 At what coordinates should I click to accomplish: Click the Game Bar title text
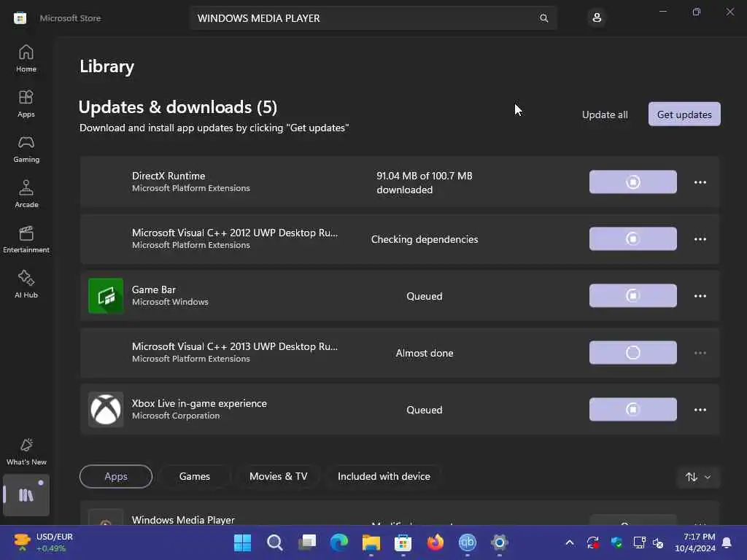point(154,289)
